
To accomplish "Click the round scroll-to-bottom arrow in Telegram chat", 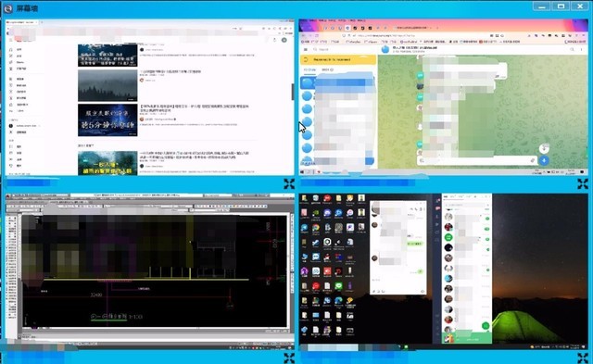I will (x=544, y=148).
